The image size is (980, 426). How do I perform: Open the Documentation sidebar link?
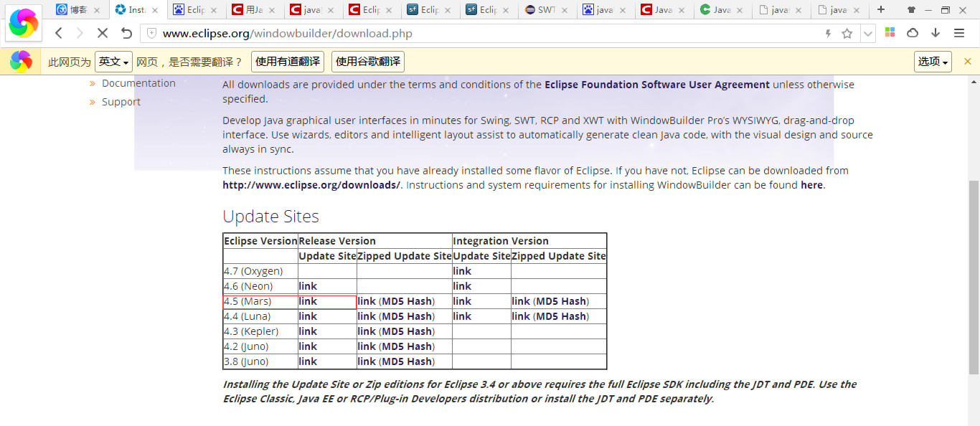[138, 83]
